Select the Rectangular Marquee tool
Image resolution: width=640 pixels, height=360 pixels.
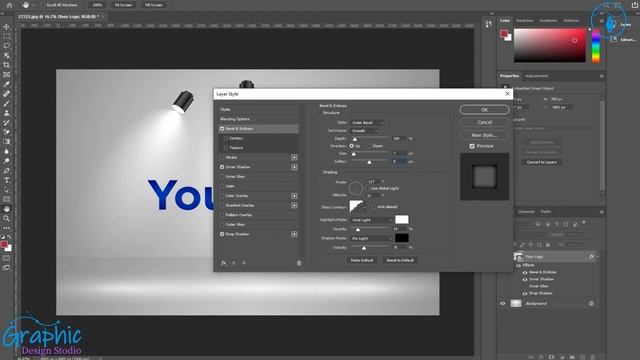pos(7,36)
